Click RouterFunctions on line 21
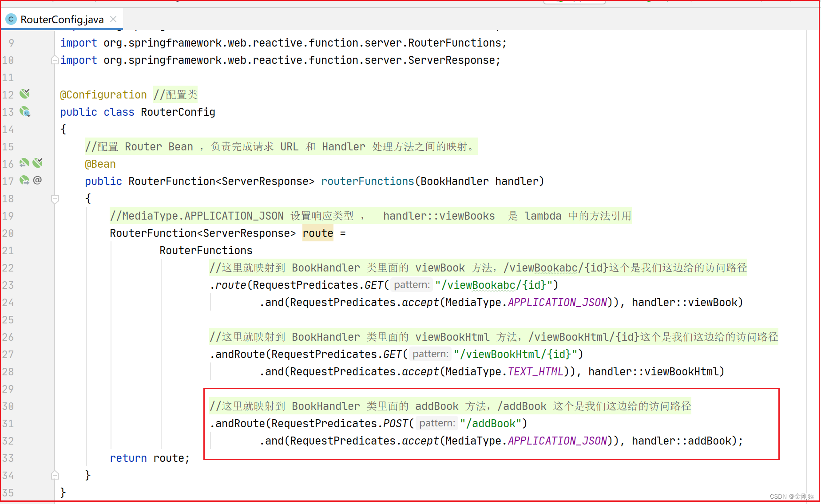Image resolution: width=821 pixels, height=504 pixels. (x=206, y=251)
